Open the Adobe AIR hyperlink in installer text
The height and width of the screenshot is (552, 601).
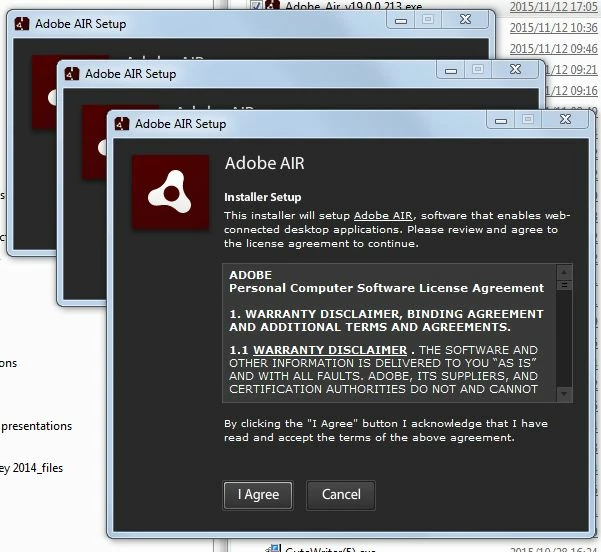click(x=383, y=216)
